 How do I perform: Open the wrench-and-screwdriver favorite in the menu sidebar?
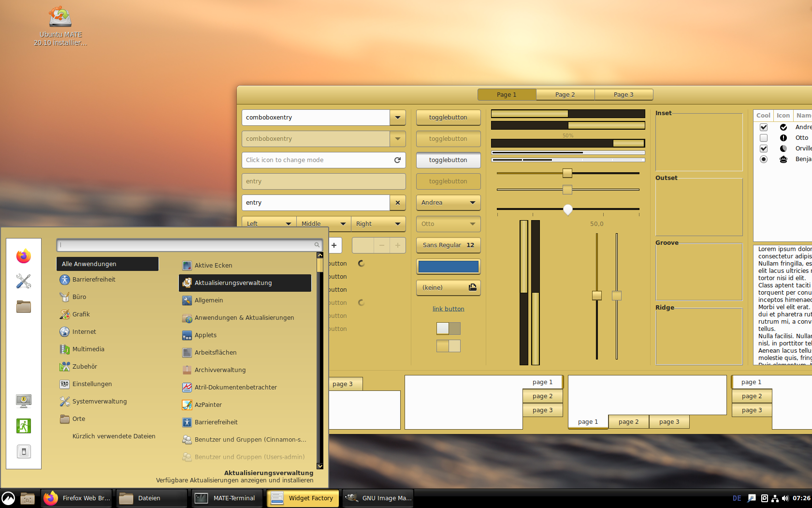pos(24,281)
